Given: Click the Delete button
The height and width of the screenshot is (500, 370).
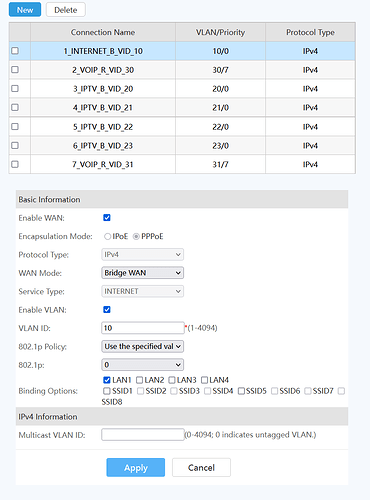Looking at the screenshot, I should pyautogui.click(x=66, y=10).
